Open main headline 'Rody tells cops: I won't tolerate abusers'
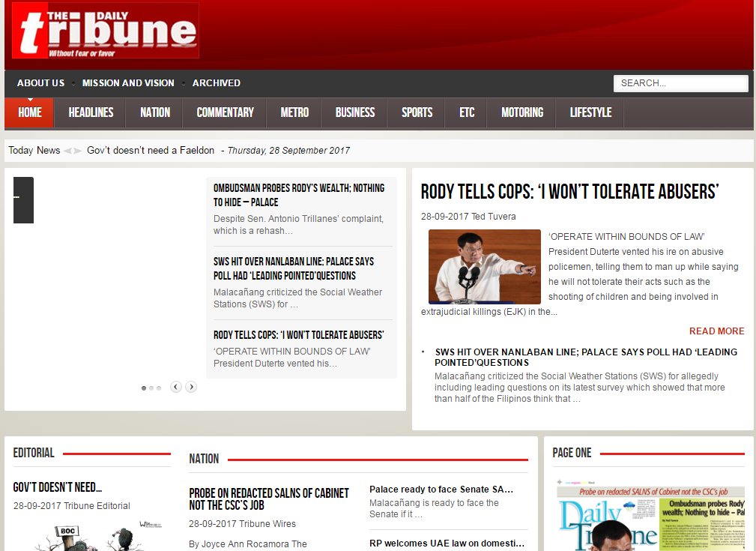Viewport: 756px width, 551px height. (x=570, y=192)
